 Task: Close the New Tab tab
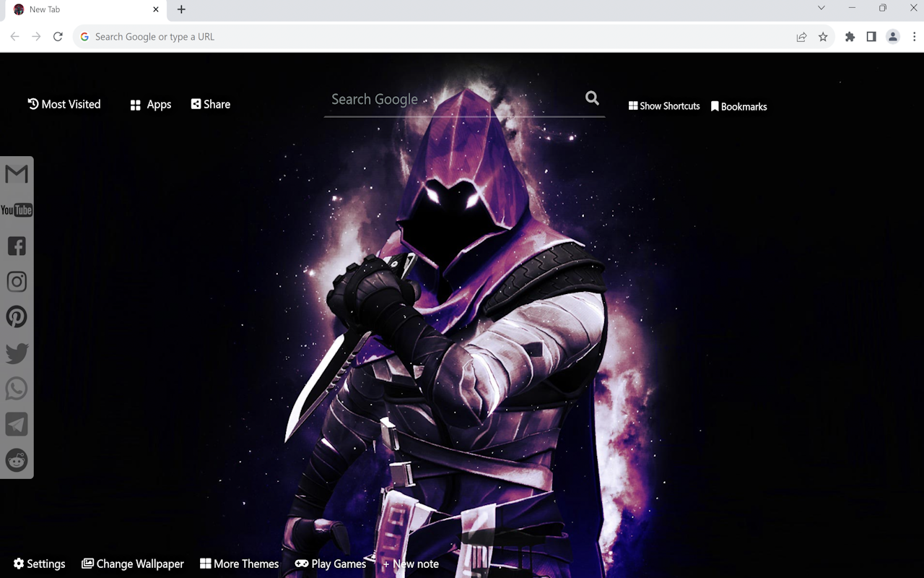point(156,9)
